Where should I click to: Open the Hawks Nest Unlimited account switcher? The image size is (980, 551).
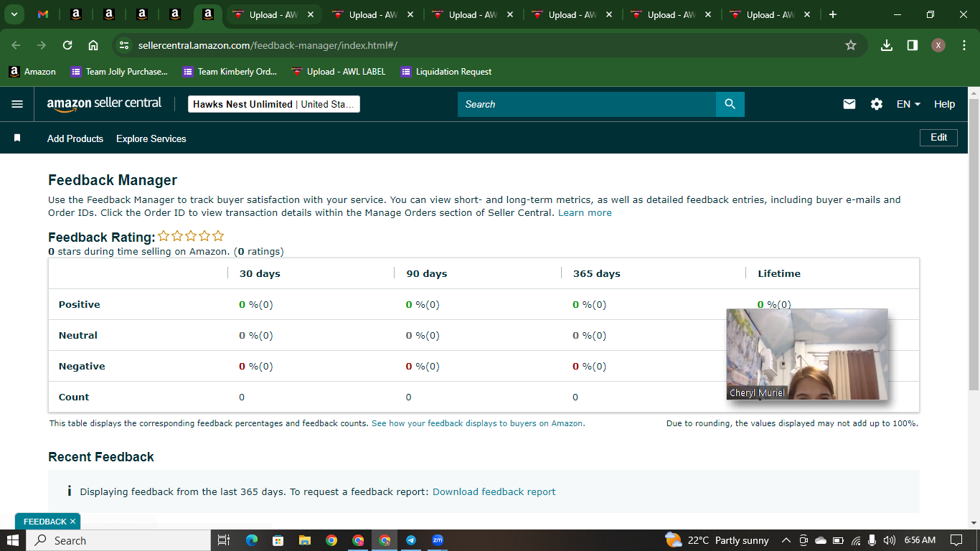(273, 104)
